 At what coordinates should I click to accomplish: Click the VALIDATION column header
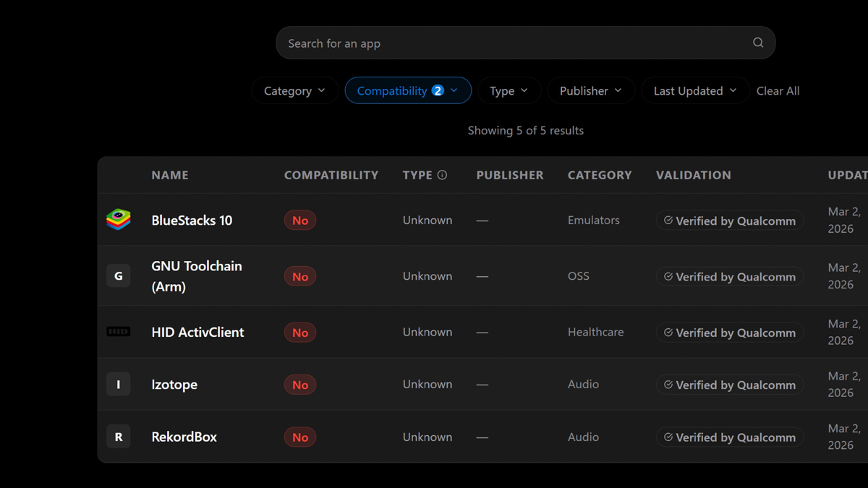[694, 175]
